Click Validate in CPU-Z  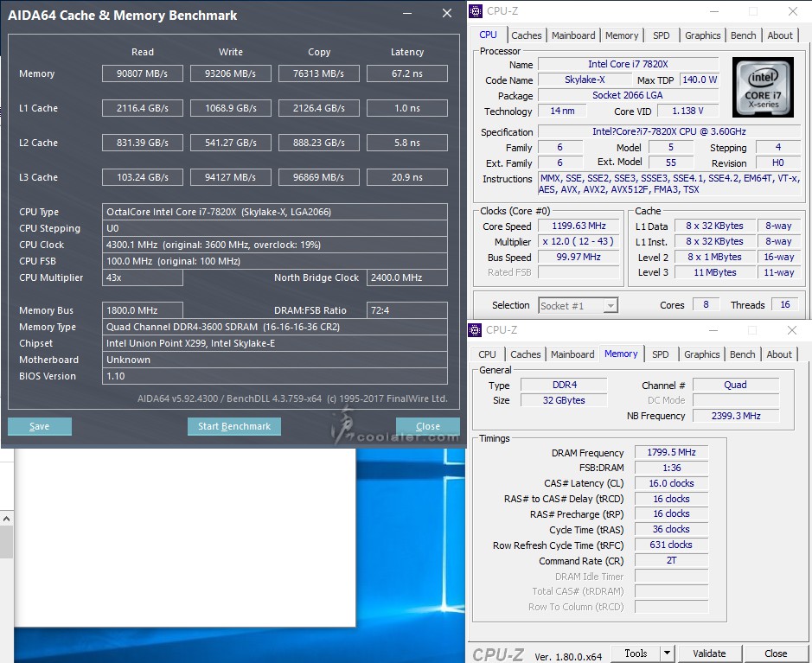tap(709, 653)
